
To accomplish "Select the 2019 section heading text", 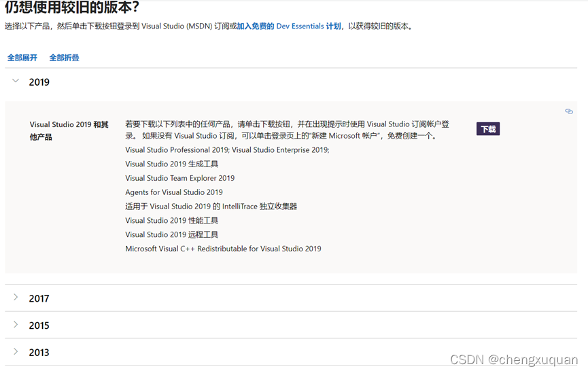I will (x=39, y=82).
